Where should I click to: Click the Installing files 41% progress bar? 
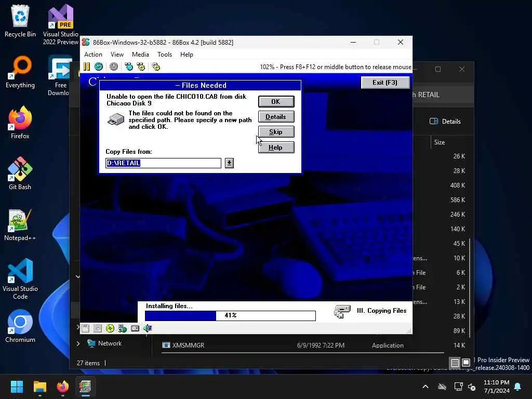tap(230, 315)
